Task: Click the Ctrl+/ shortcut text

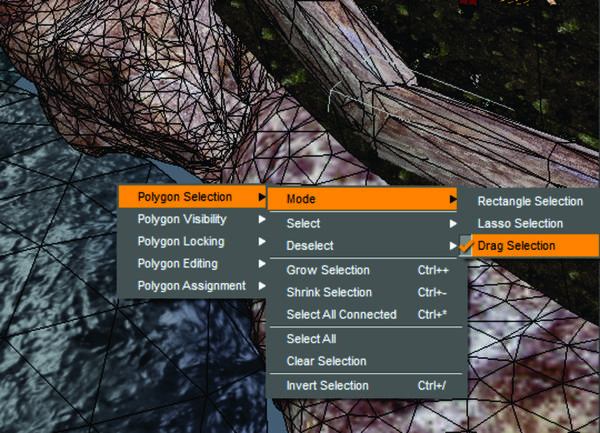Action: tap(432, 386)
